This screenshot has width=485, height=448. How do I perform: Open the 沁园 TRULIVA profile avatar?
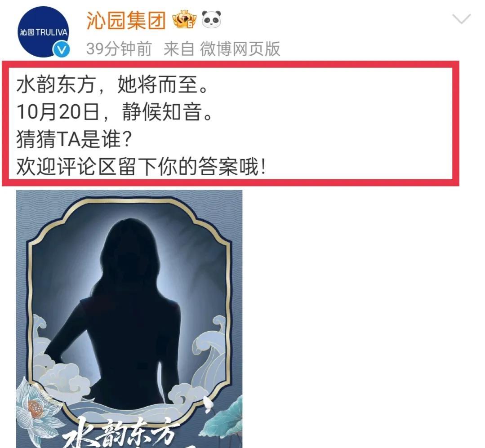[43, 32]
